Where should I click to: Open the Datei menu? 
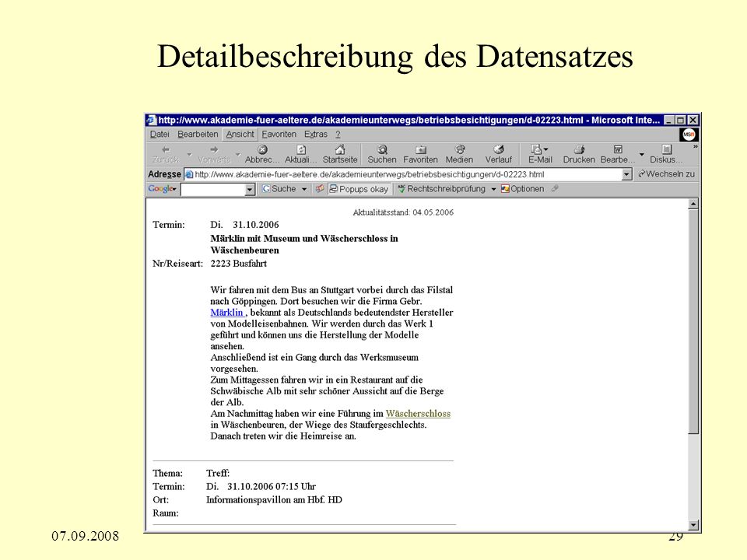160,135
